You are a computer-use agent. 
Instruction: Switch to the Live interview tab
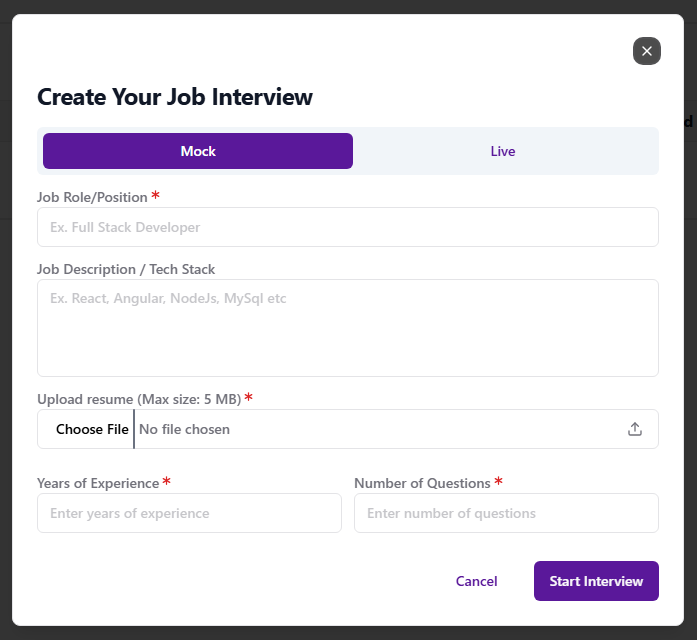pyautogui.click(x=503, y=151)
